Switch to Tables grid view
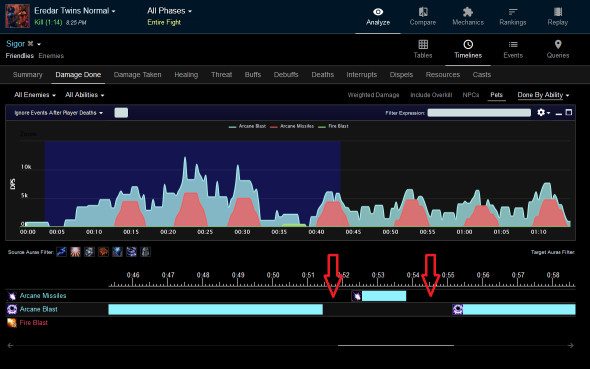This screenshot has width=590, height=369. click(423, 44)
